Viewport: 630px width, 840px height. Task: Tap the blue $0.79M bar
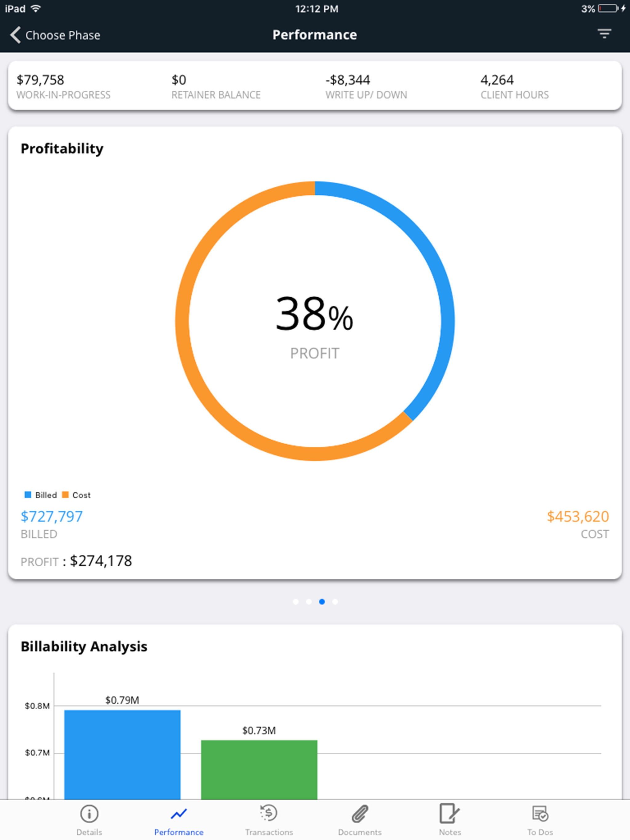[122, 755]
